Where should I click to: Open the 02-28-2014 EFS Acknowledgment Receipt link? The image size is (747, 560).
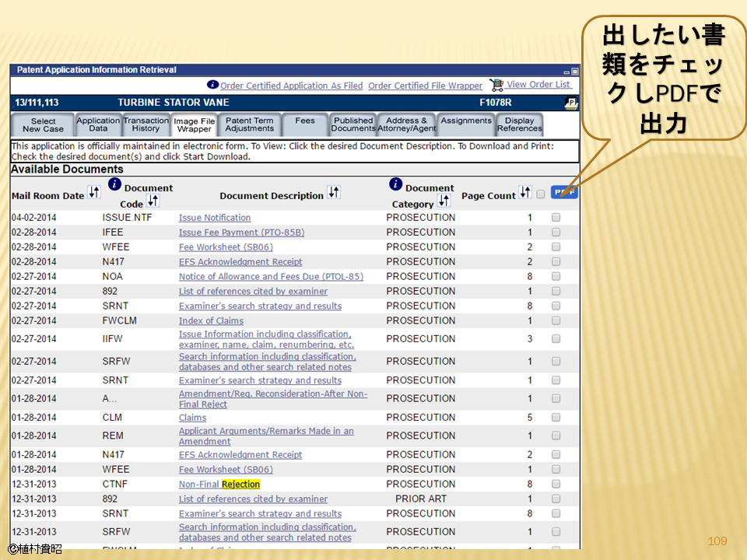click(x=240, y=262)
